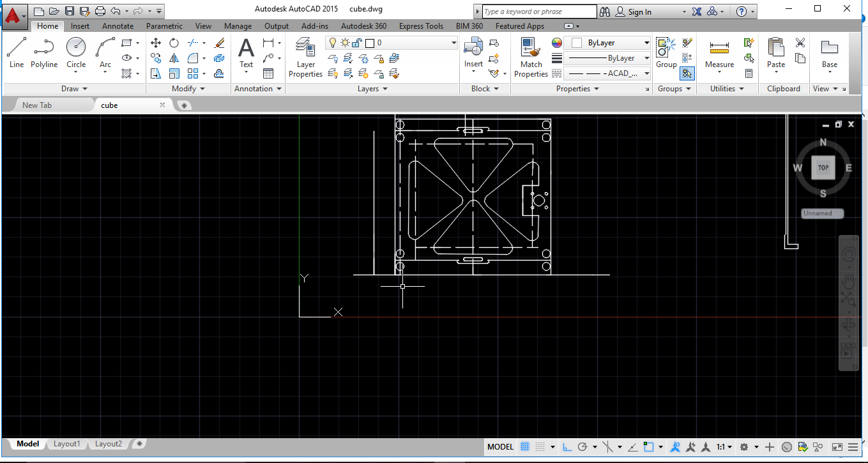Toggle object snap tracking in status bar
This screenshot has height=463, width=868.
(x=632, y=447)
